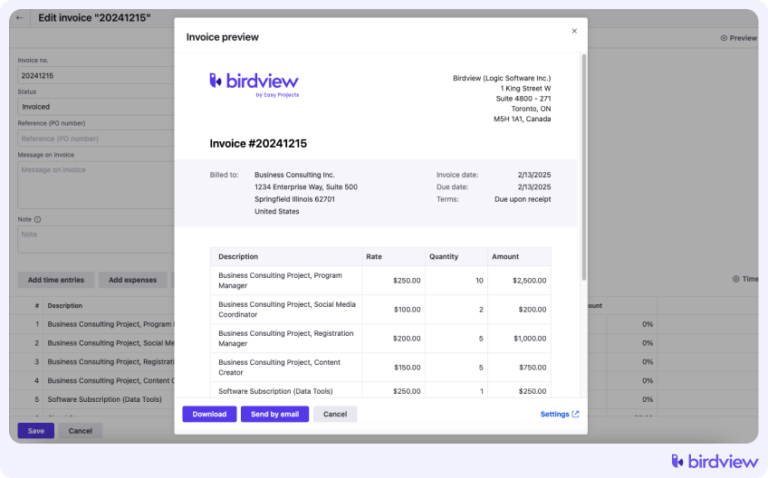Viewport: 768px width, 478px height.
Task: Click Cancel next to the Save button
Action: pyautogui.click(x=80, y=430)
